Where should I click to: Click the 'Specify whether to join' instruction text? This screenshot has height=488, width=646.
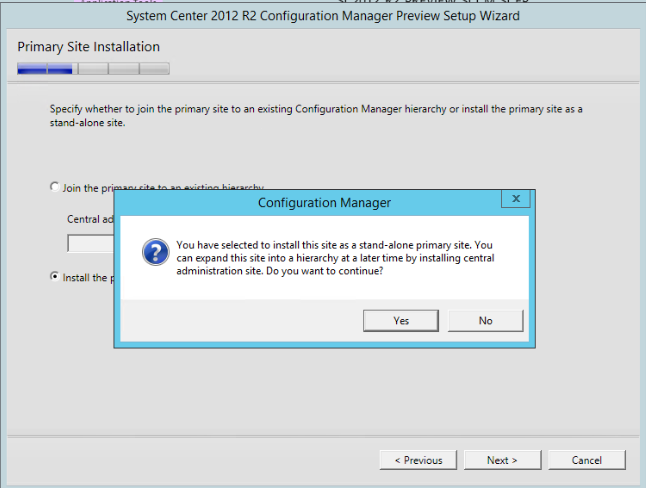[315, 114]
